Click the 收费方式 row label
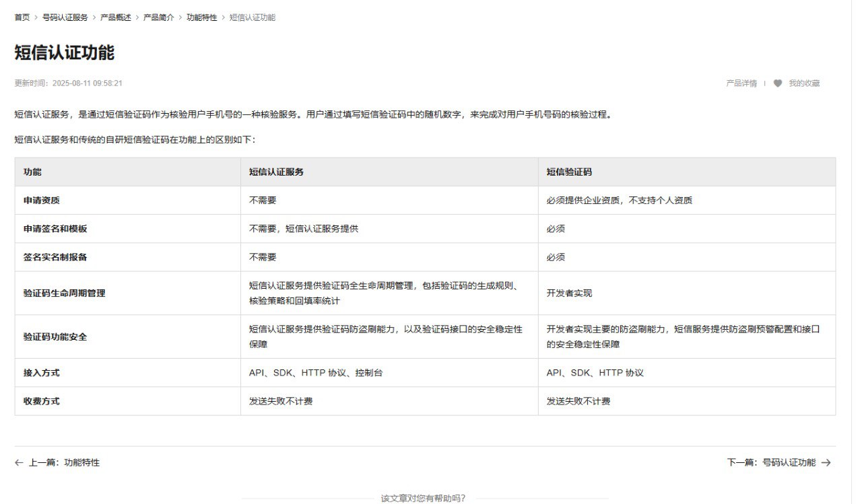862x504 pixels. [42, 401]
